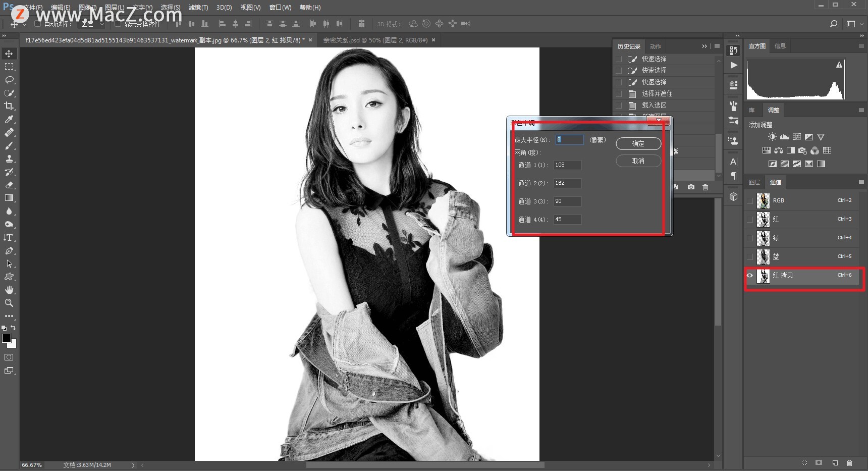Click the zoom percentage field 66.67%
Viewport: 868px width, 471px height.
click(x=32, y=465)
